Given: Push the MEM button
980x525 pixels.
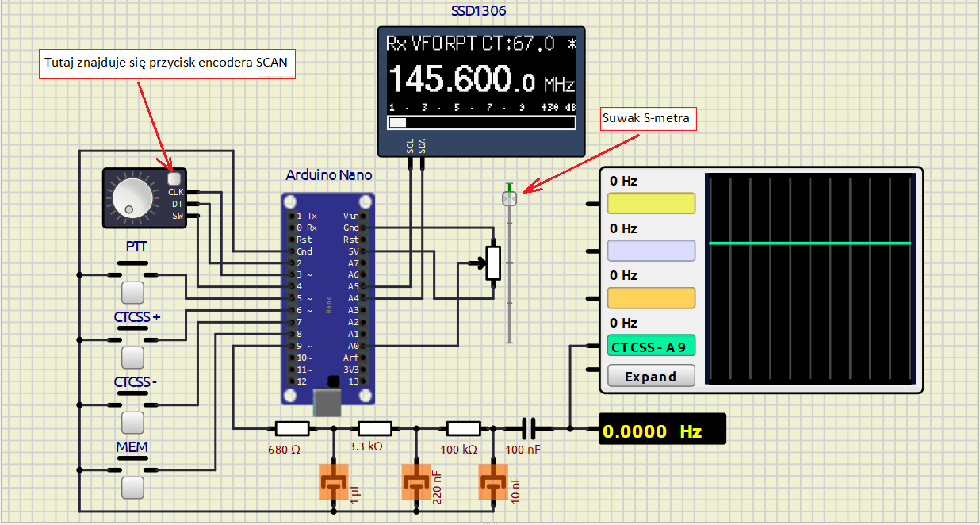Looking at the screenshot, I should tap(132, 487).
